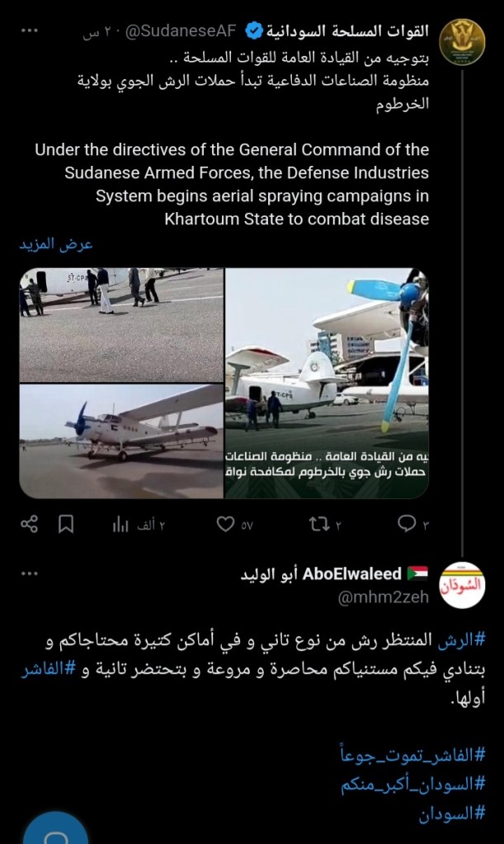Tap the verified badge beside the account name

(254, 31)
